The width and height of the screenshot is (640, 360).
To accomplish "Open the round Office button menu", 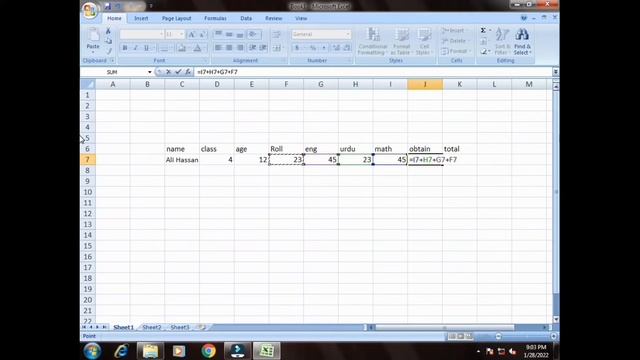I will coord(89,10).
